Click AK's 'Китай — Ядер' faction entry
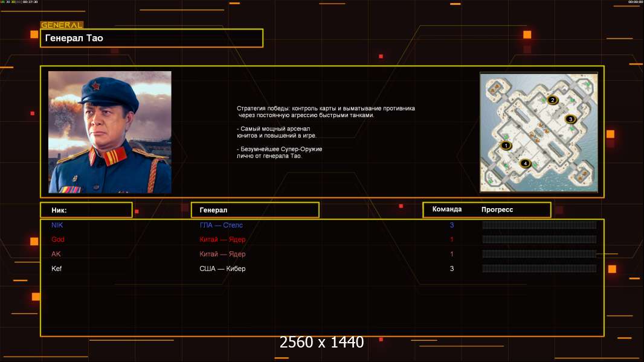This screenshot has height=362, width=644. click(x=222, y=254)
